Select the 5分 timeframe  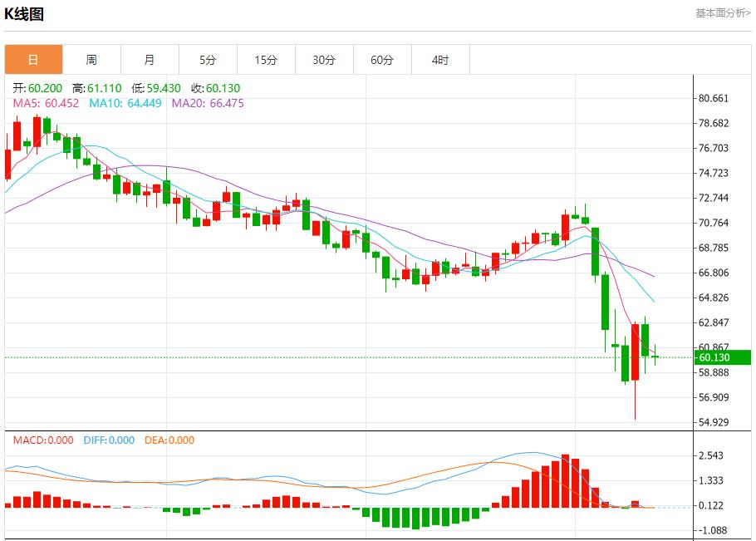(208, 59)
